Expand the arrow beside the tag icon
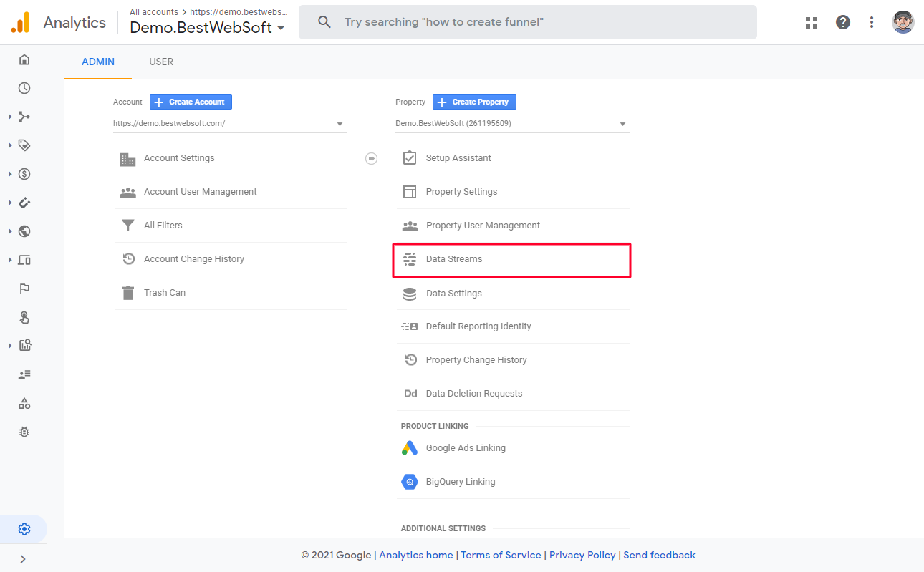The image size is (924, 572). [10, 145]
